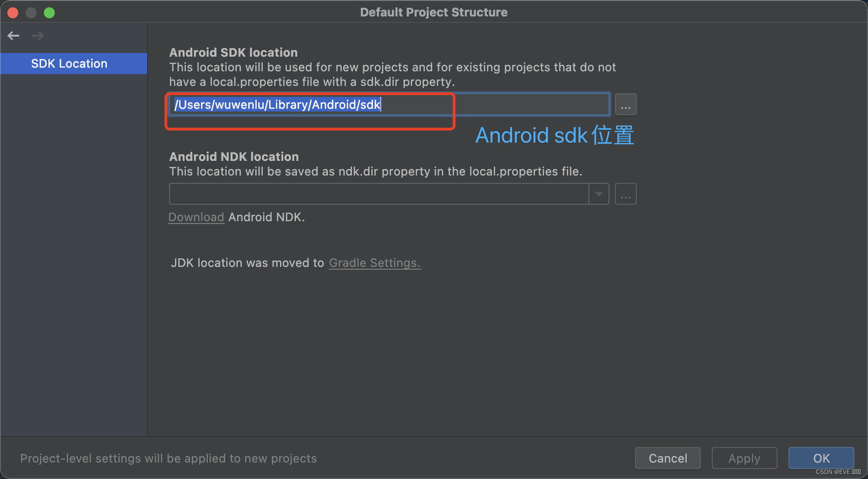Click the Download Android NDK link
The height and width of the screenshot is (479, 868).
[x=196, y=217]
